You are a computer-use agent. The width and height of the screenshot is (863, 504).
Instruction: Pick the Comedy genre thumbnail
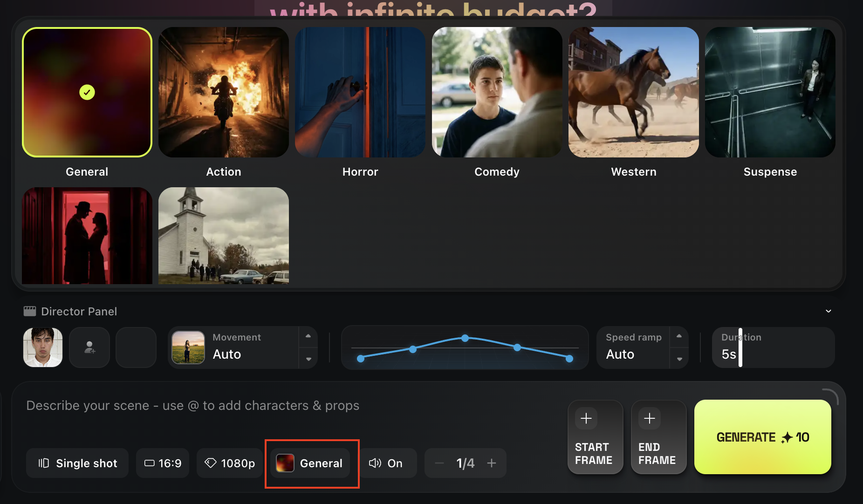497,92
